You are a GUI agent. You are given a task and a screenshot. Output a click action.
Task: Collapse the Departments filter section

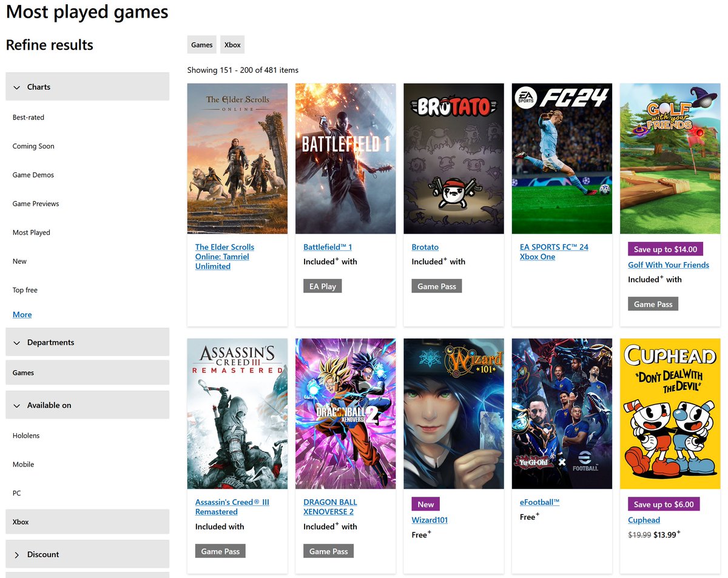pos(87,342)
